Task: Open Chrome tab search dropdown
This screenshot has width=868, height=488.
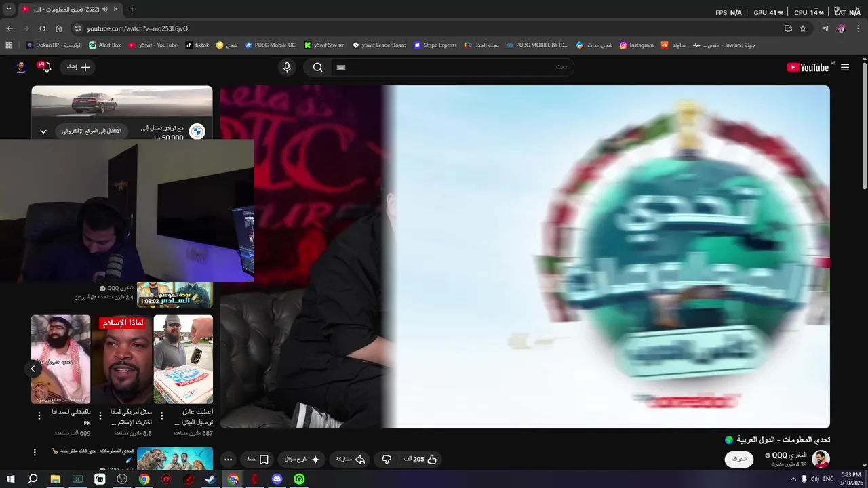Action: coord(9,9)
